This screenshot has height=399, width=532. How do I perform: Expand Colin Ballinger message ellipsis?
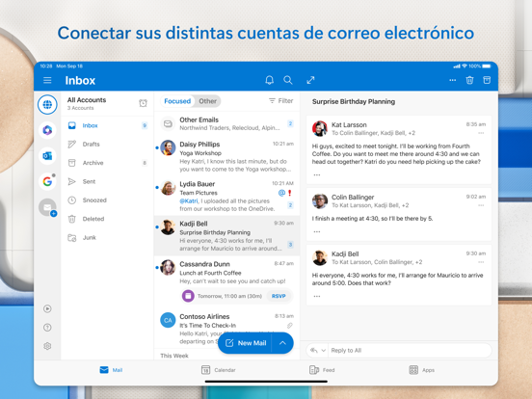(x=317, y=231)
